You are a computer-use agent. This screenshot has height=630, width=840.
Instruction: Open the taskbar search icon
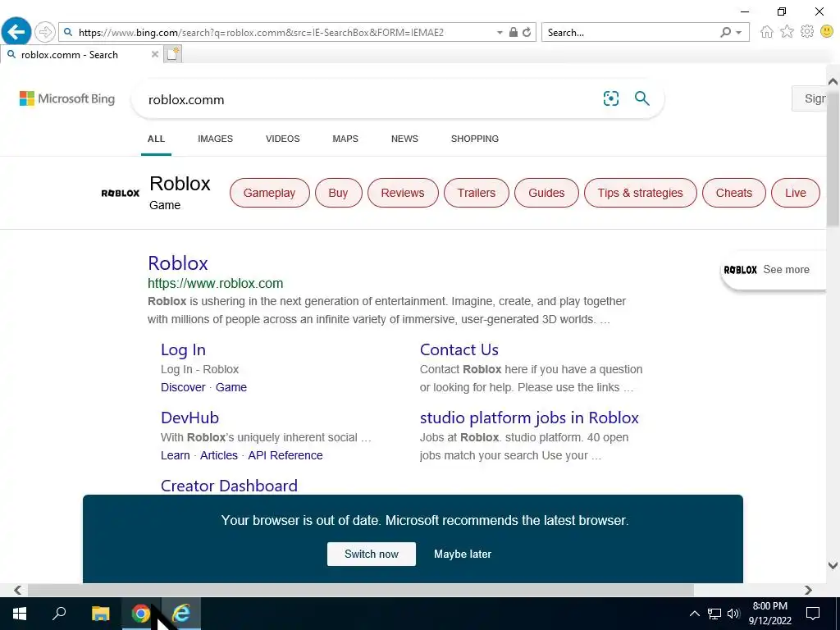59,614
